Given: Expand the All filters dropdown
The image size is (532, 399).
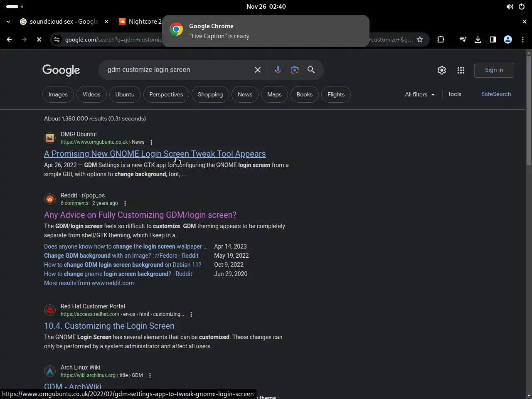Looking at the screenshot, I should 420,94.
